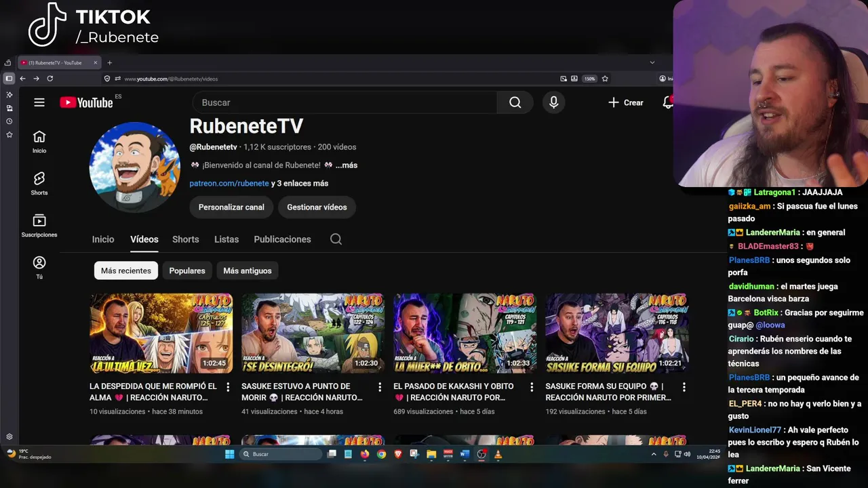Open the YouTube hamburger guide menu

pos(39,102)
